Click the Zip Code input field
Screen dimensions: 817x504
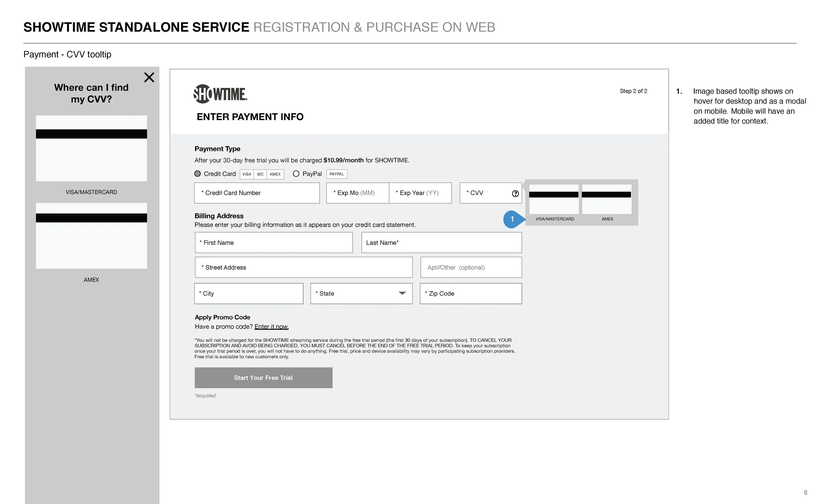click(x=471, y=294)
